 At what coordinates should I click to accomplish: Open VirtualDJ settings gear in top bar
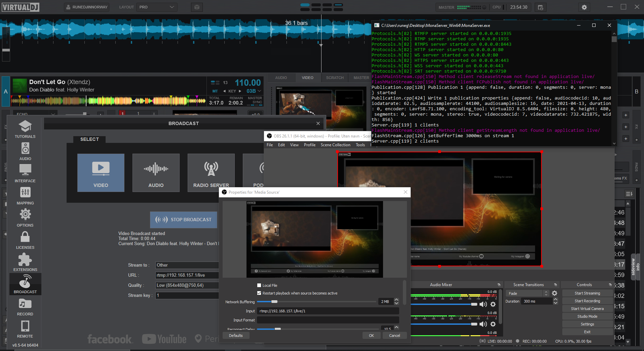point(584,7)
